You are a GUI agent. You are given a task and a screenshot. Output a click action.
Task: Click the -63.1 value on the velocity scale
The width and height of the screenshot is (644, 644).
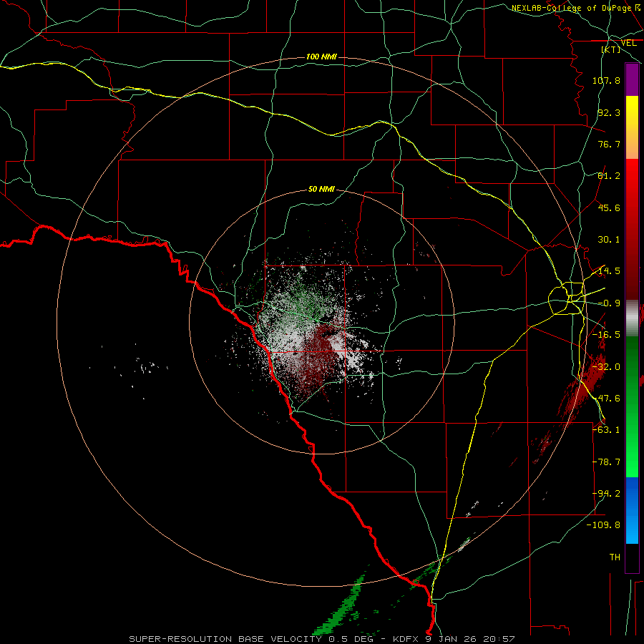tap(606, 430)
